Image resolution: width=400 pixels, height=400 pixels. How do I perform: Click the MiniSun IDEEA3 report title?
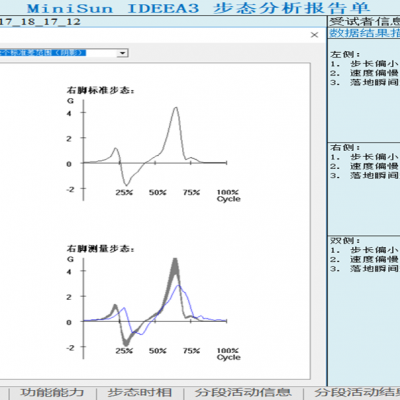(198, 8)
